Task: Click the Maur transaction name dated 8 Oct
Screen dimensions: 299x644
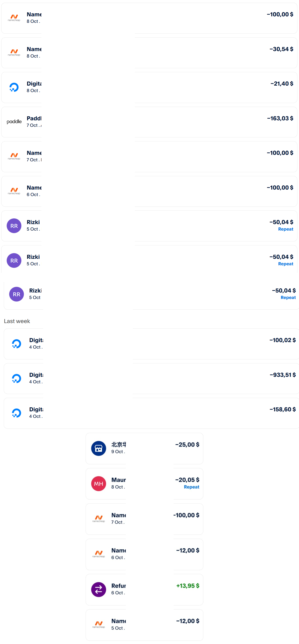Action: (x=118, y=480)
